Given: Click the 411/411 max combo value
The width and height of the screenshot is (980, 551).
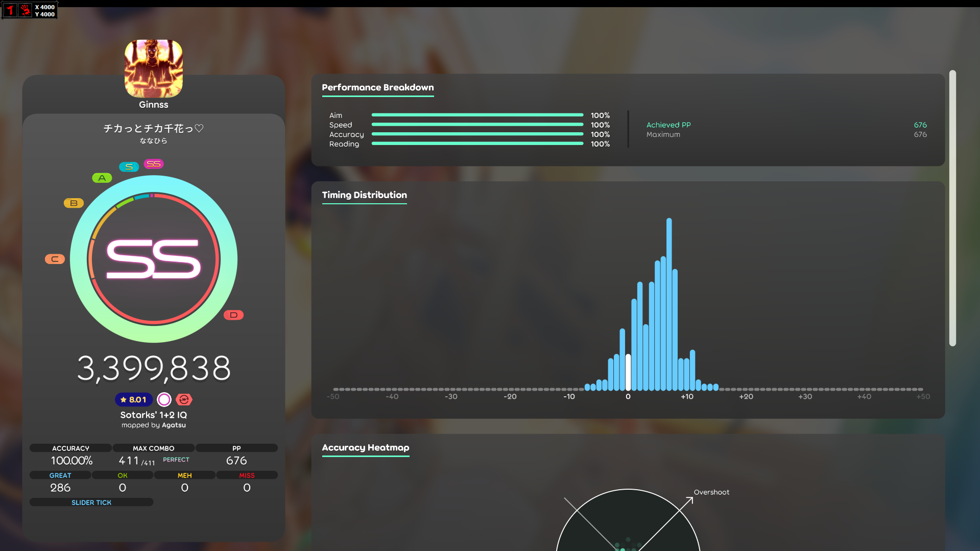Looking at the screenshot, I should coord(137,461).
